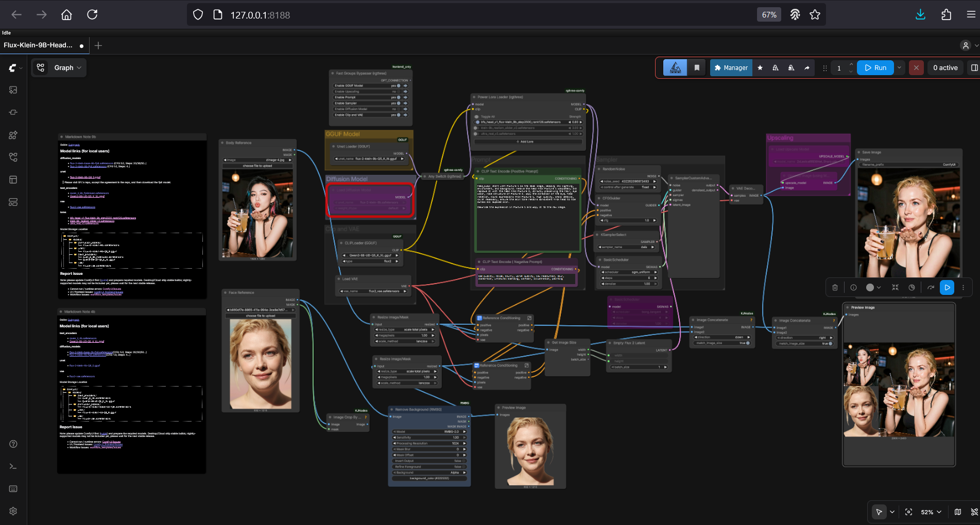Disable the bfs_head_v1 lora toggle
This screenshot has height=525, width=980.
pos(478,122)
